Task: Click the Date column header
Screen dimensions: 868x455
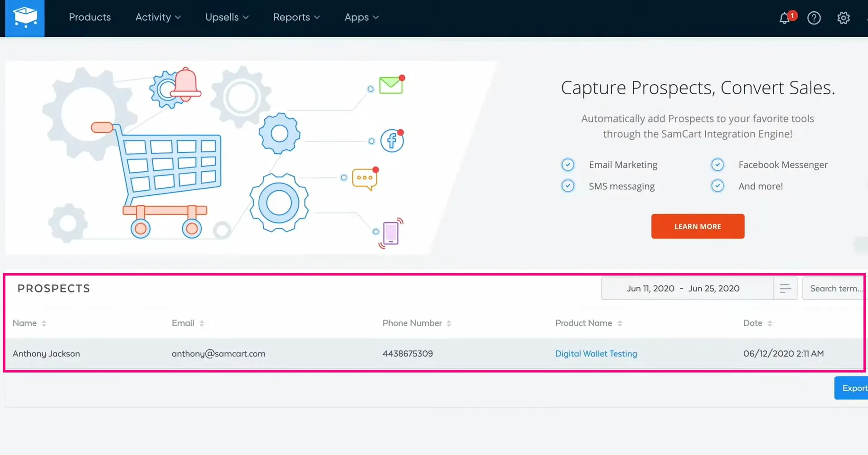Action: point(752,323)
